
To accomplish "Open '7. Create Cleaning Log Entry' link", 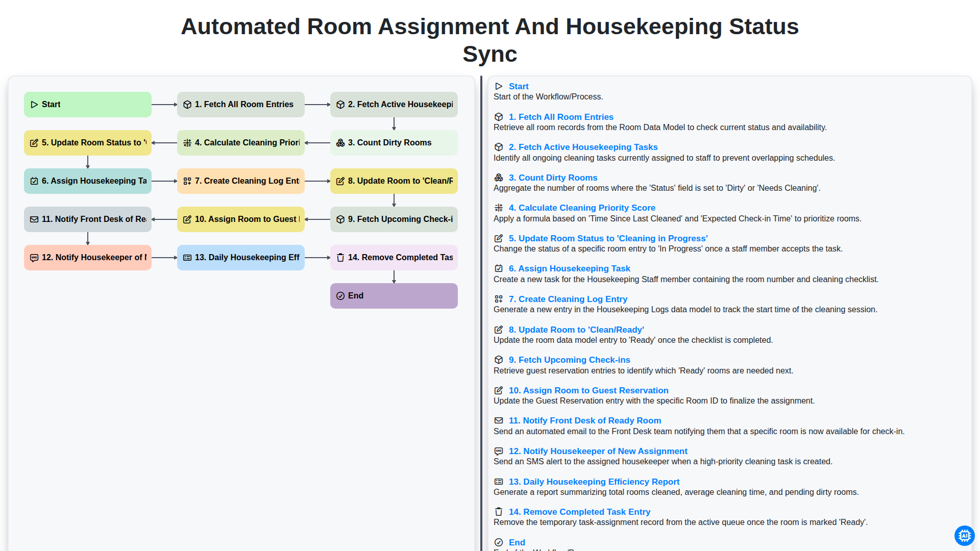I will (568, 299).
